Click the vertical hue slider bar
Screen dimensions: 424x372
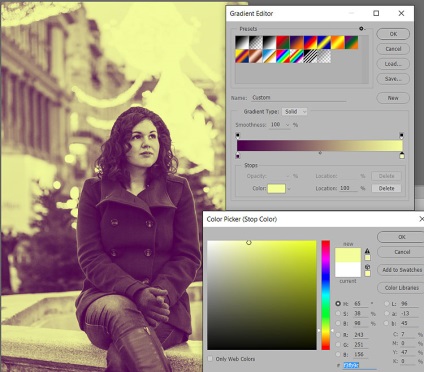[326, 295]
